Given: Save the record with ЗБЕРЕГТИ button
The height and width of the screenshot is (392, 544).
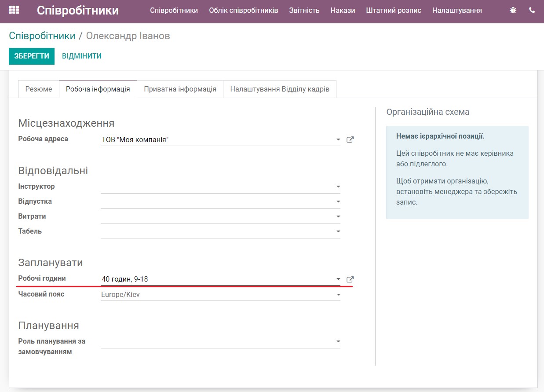Looking at the screenshot, I should click(31, 56).
